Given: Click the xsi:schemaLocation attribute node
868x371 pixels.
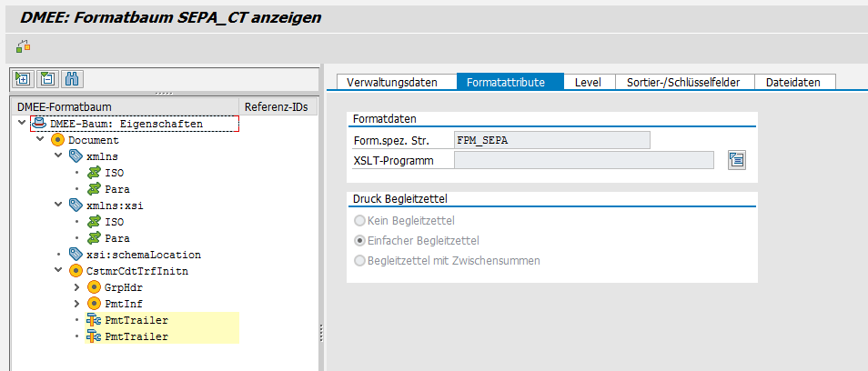Looking at the screenshot, I should [152, 255].
